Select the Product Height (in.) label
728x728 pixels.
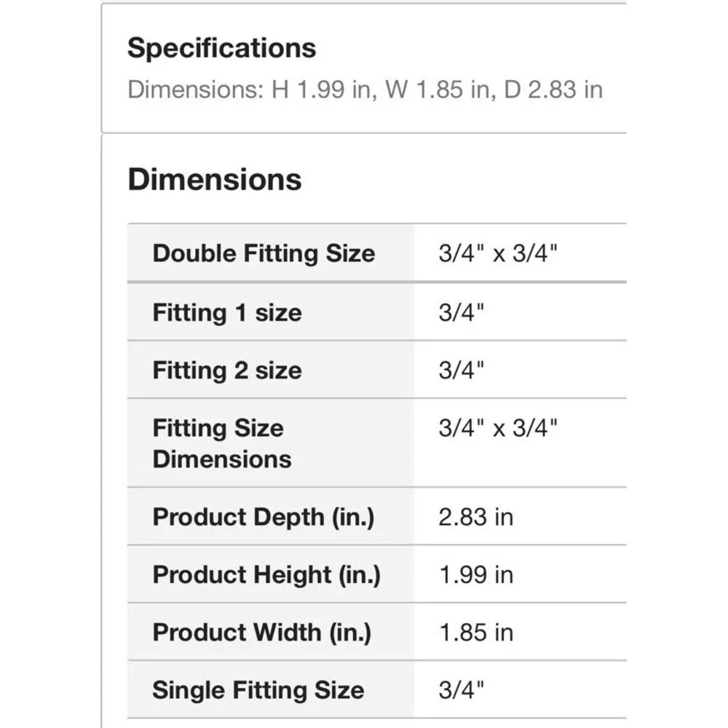coord(266,575)
